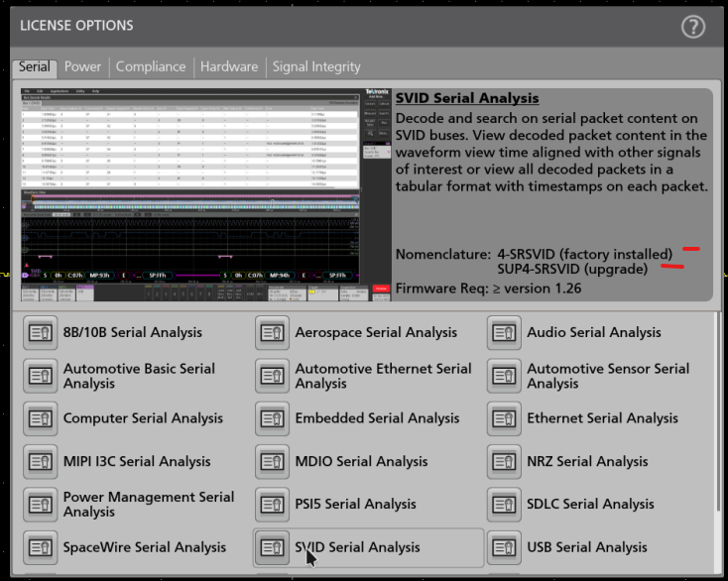This screenshot has width=728, height=581.
Task: Click the MDIO Serial Analysis license icon
Action: 272,462
